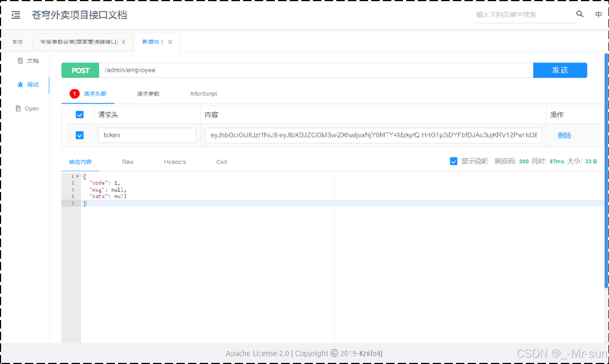Open the AfterScript tab
Viewport: 609px width, 364px height.
(x=203, y=94)
